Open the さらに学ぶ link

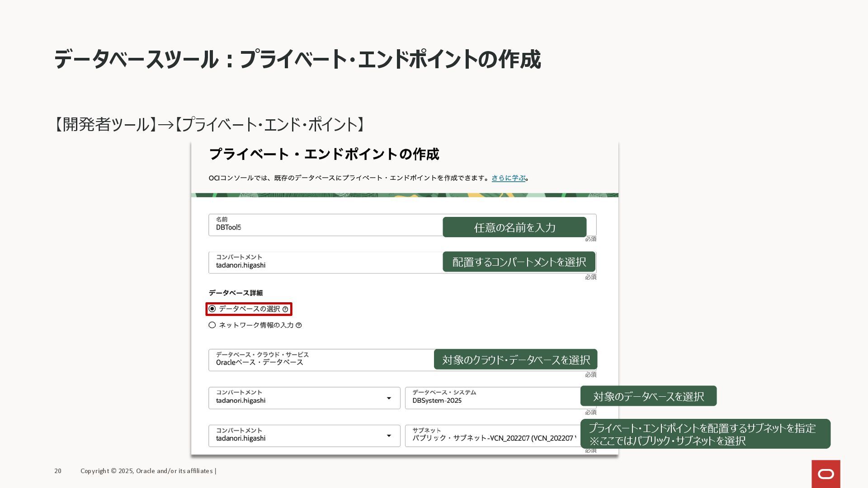click(x=509, y=178)
